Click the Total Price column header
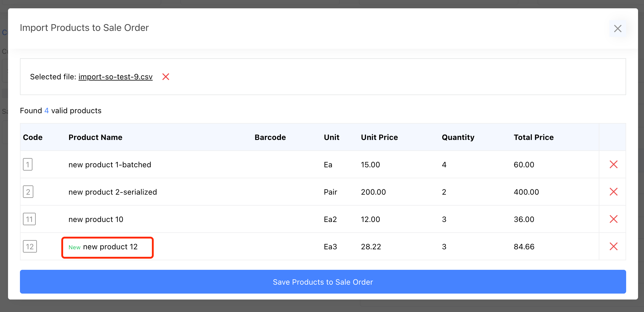644x312 pixels. tap(533, 137)
